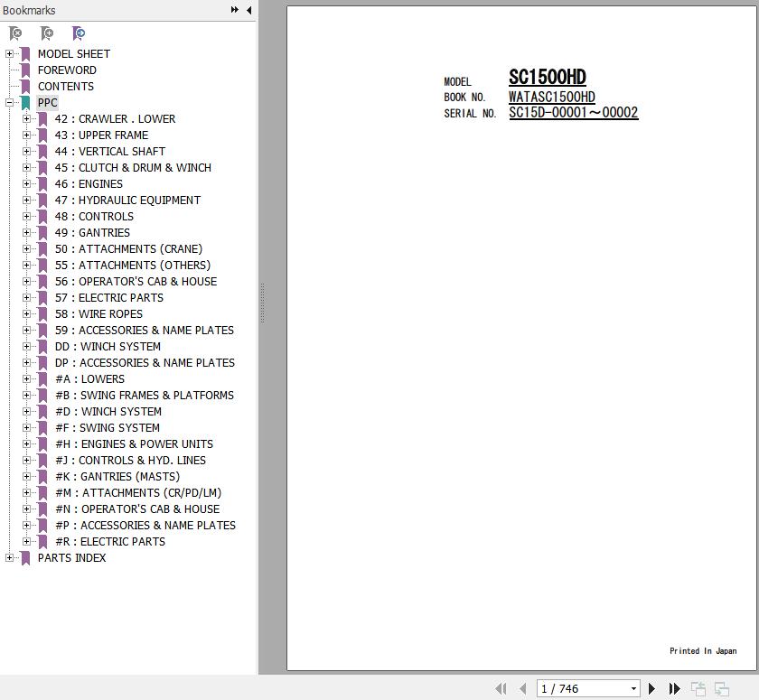Open 55 : ATTACHMENTS (OTHERS) bookmark
759x700 pixels.
pyautogui.click(x=133, y=266)
